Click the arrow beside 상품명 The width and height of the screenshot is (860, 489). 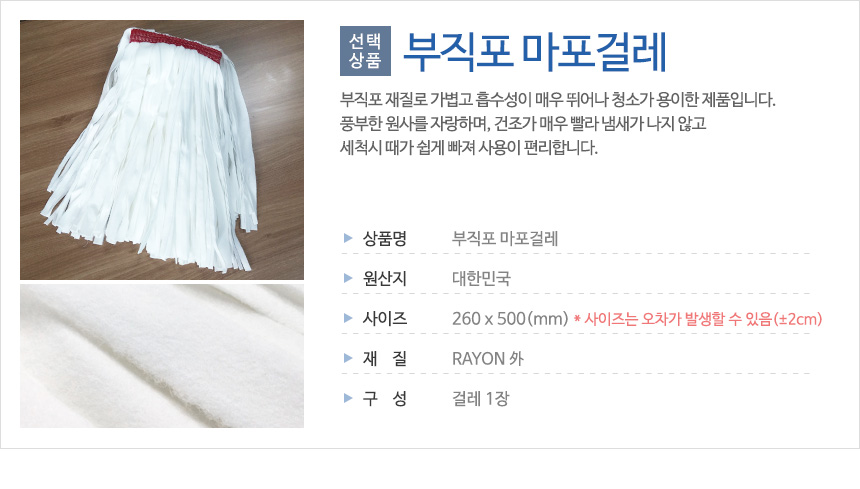tap(348, 238)
